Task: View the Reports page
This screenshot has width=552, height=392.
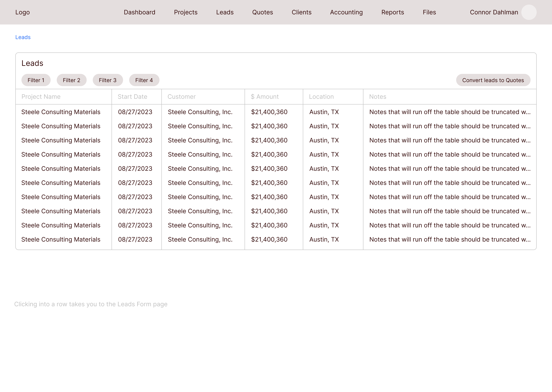Action: pos(393,12)
